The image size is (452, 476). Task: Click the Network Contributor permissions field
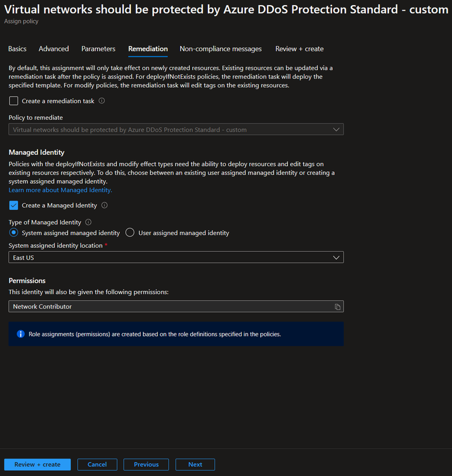[176, 306]
